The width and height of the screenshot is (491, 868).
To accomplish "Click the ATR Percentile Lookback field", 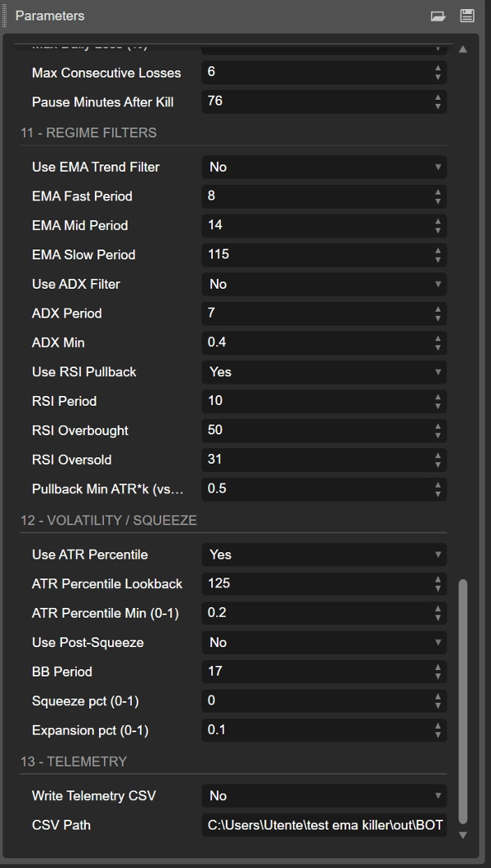I will point(319,583).
